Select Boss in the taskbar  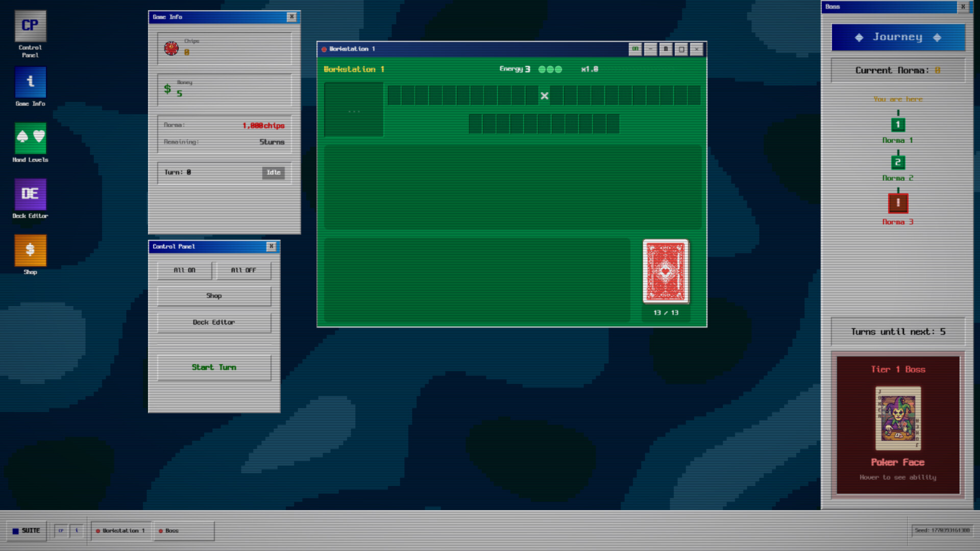click(x=172, y=531)
